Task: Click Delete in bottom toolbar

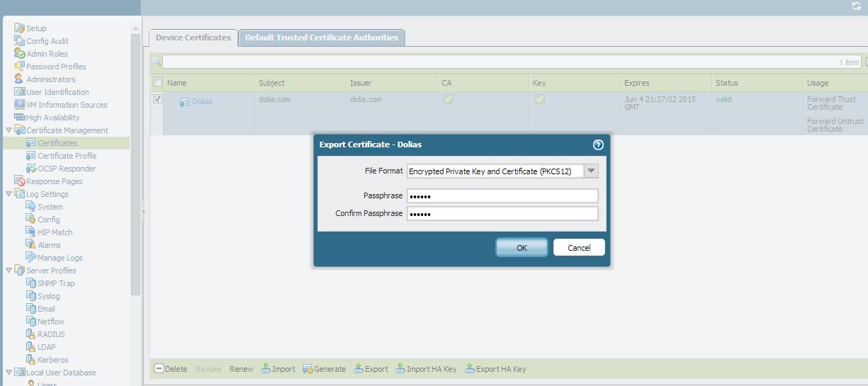Action: 171,369
